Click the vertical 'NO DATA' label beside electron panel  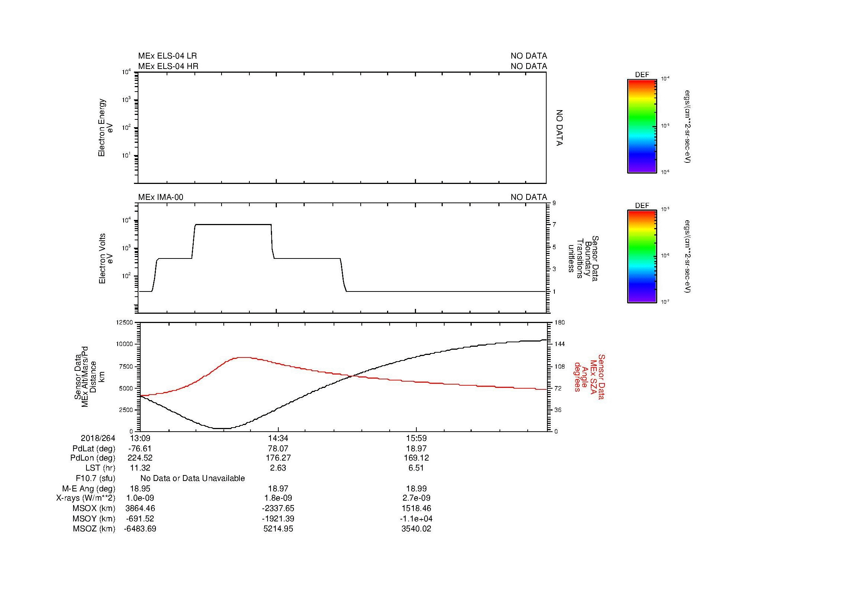pyautogui.click(x=560, y=128)
